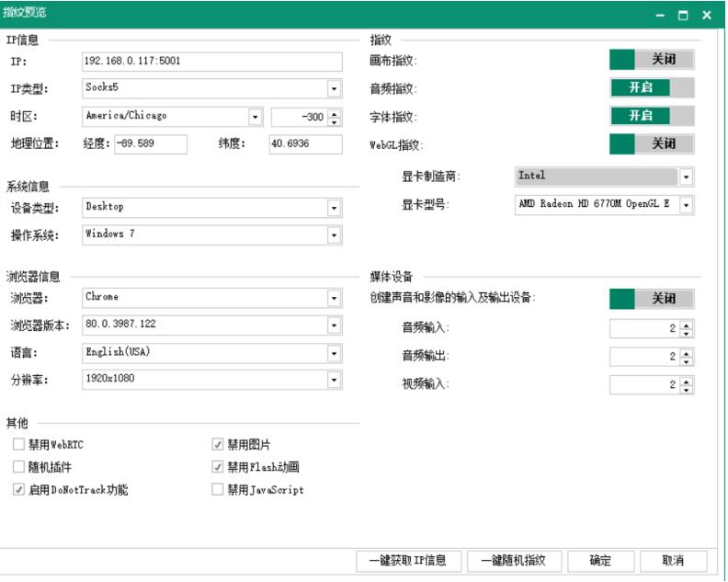
Task: Click the 经度 longitude field
Action: coord(151,144)
